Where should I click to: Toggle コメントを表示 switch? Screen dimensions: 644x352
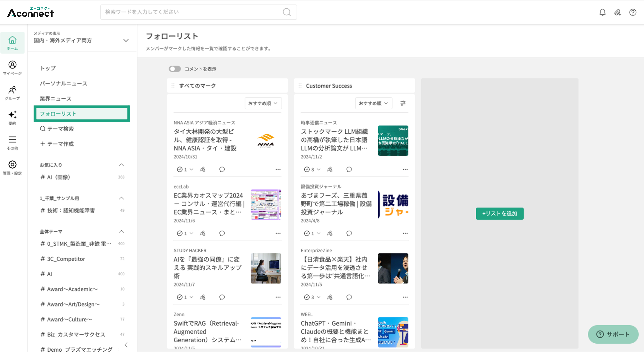tap(175, 69)
